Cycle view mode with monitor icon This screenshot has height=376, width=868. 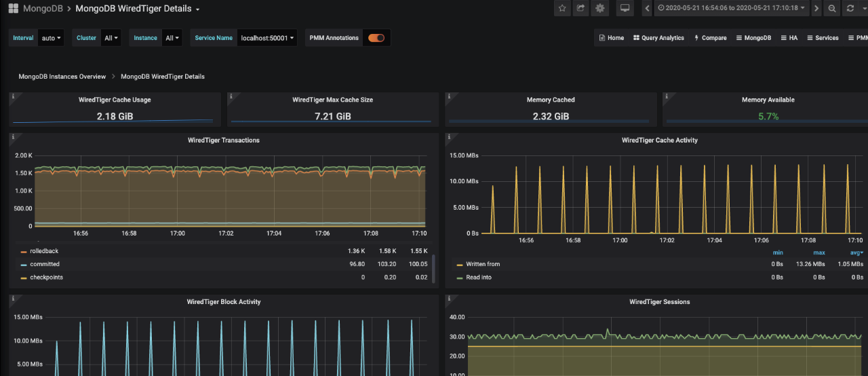[625, 9]
